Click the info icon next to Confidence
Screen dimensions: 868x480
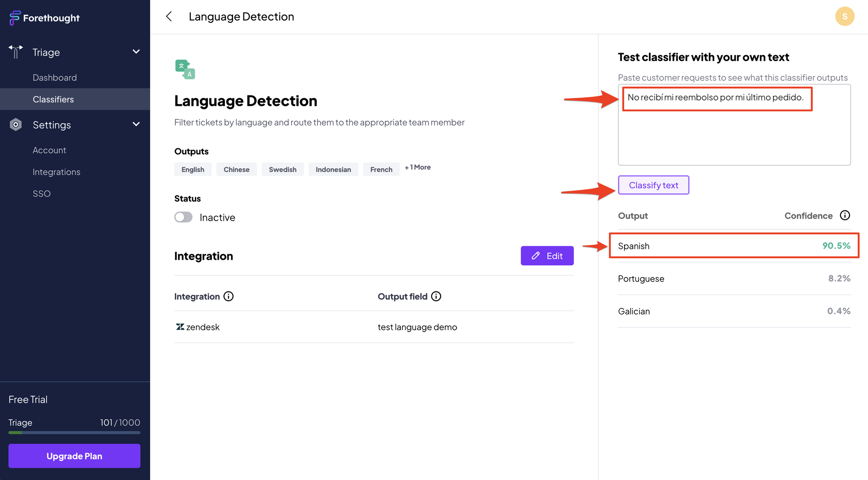coord(845,216)
